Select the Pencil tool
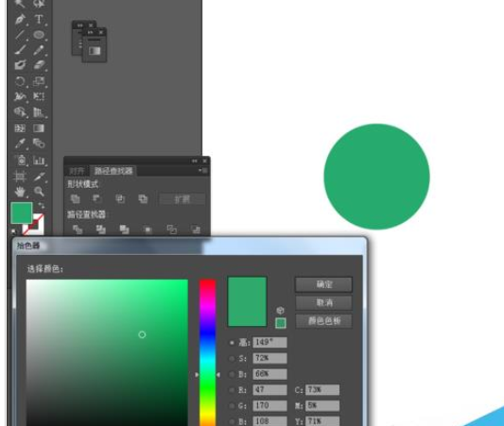504x426 pixels. point(39,50)
